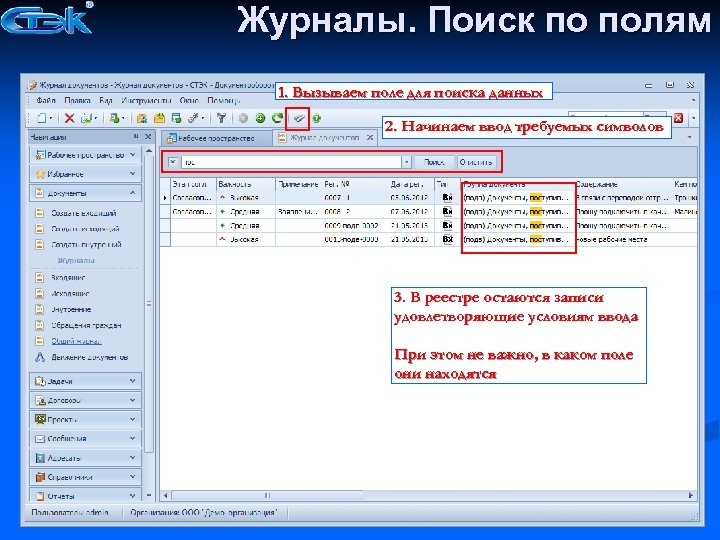Click navigation panel scroll up arrow
Image resolution: width=720 pixels, height=540 pixels.
[149, 151]
